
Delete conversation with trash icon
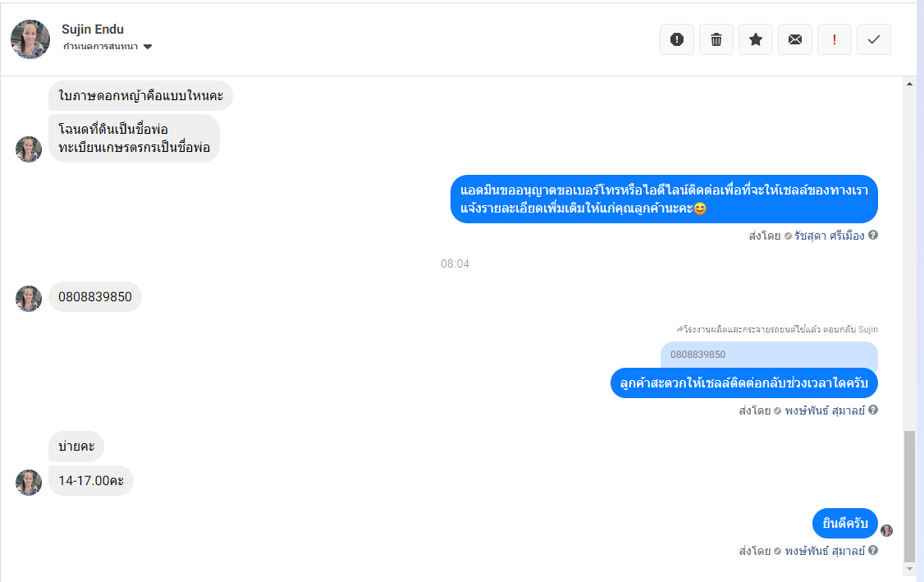coord(716,39)
